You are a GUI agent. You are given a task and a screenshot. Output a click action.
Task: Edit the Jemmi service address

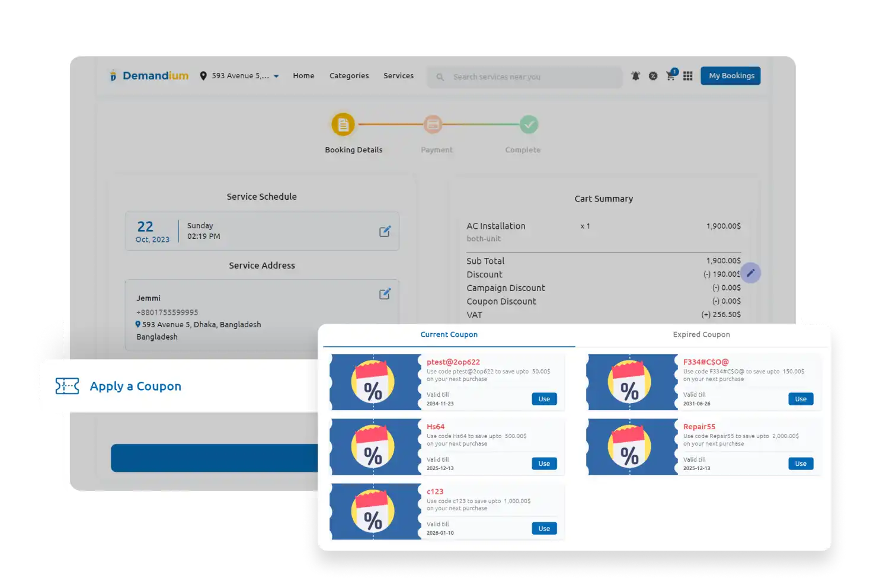coord(385,293)
